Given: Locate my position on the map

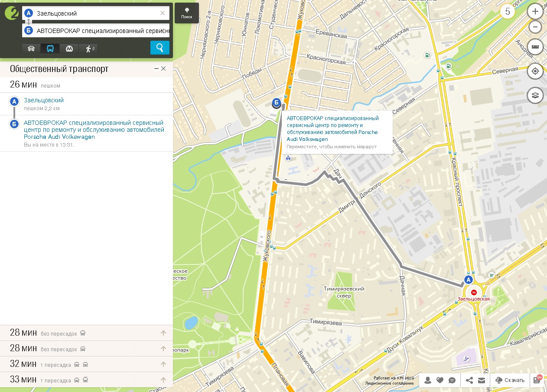Looking at the screenshot, I should tap(535, 71).
